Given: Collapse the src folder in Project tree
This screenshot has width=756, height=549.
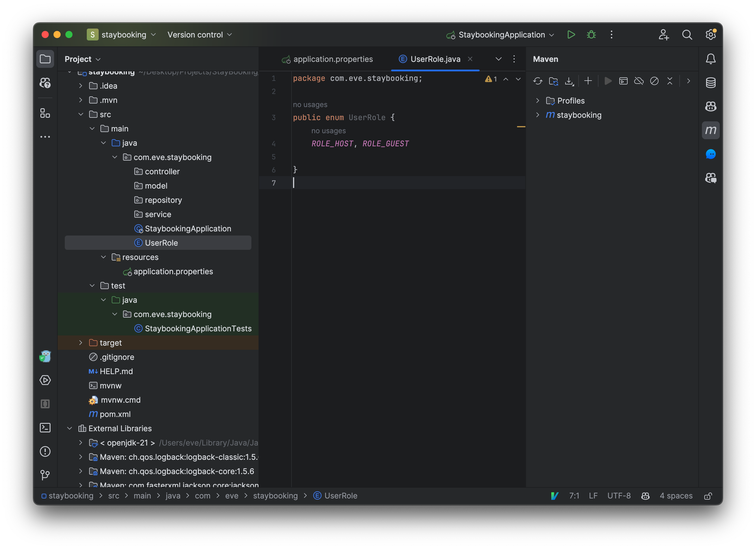Looking at the screenshot, I should tap(81, 114).
